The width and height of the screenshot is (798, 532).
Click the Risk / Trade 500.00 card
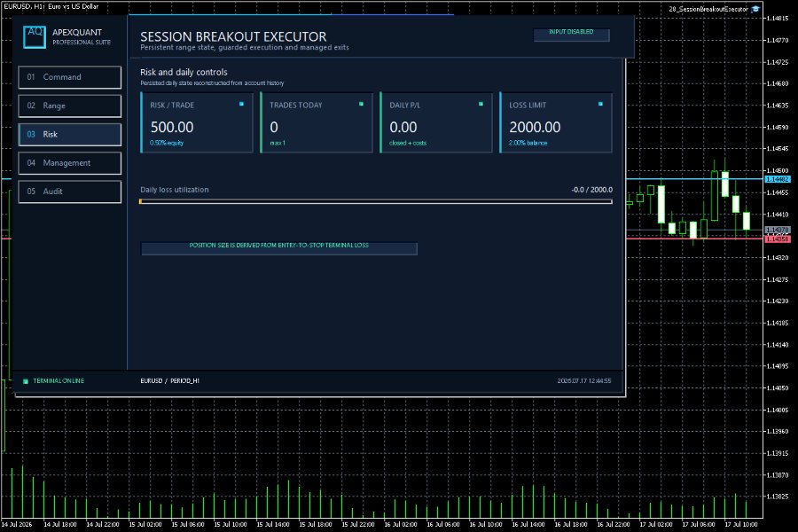point(197,122)
